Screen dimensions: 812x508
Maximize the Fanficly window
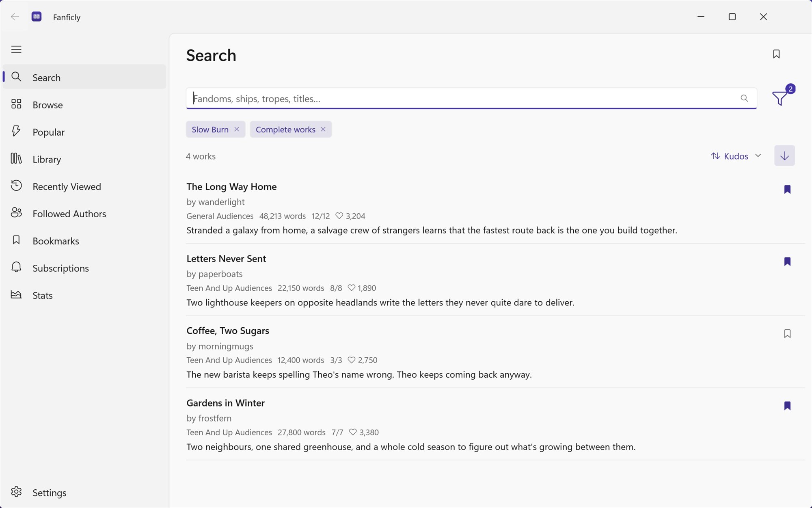coord(732,17)
